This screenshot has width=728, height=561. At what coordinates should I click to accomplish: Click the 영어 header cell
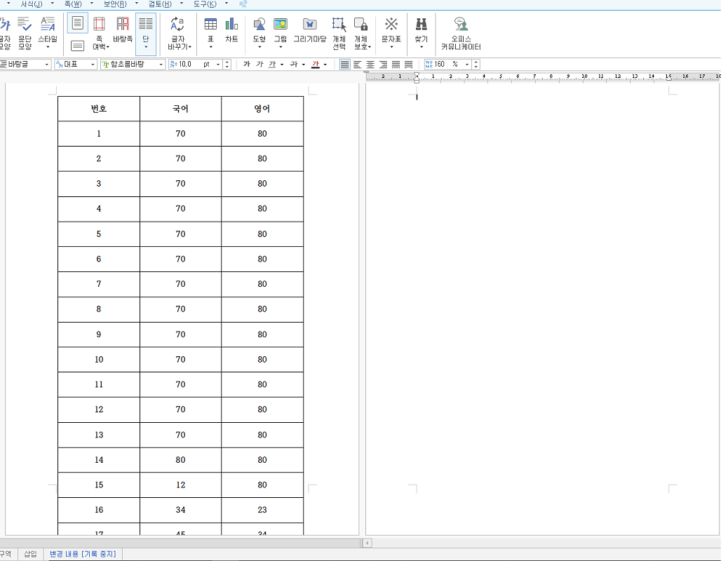262,109
